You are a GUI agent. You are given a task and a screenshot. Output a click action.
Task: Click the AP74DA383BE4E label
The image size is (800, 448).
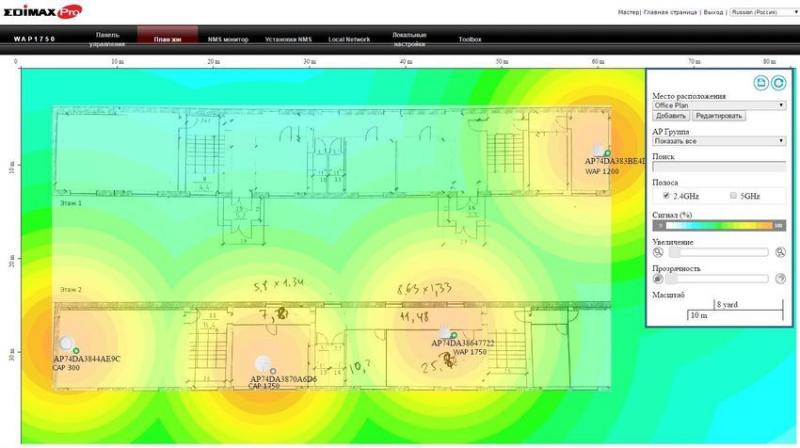click(615, 161)
